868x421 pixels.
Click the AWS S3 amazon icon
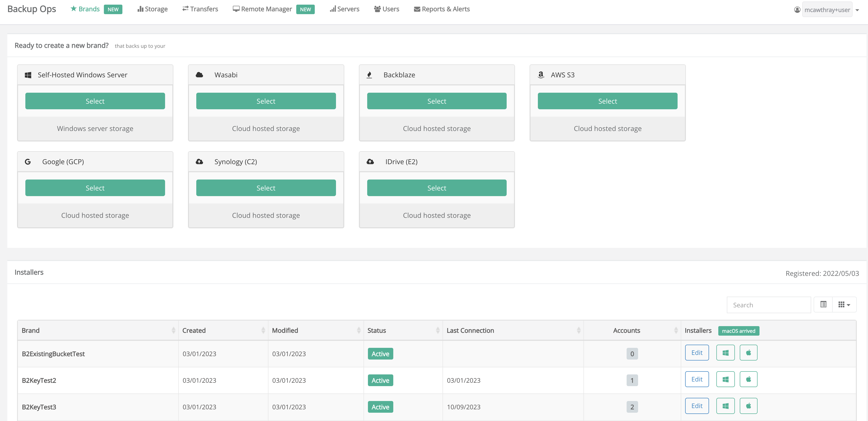pyautogui.click(x=541, y=75)
